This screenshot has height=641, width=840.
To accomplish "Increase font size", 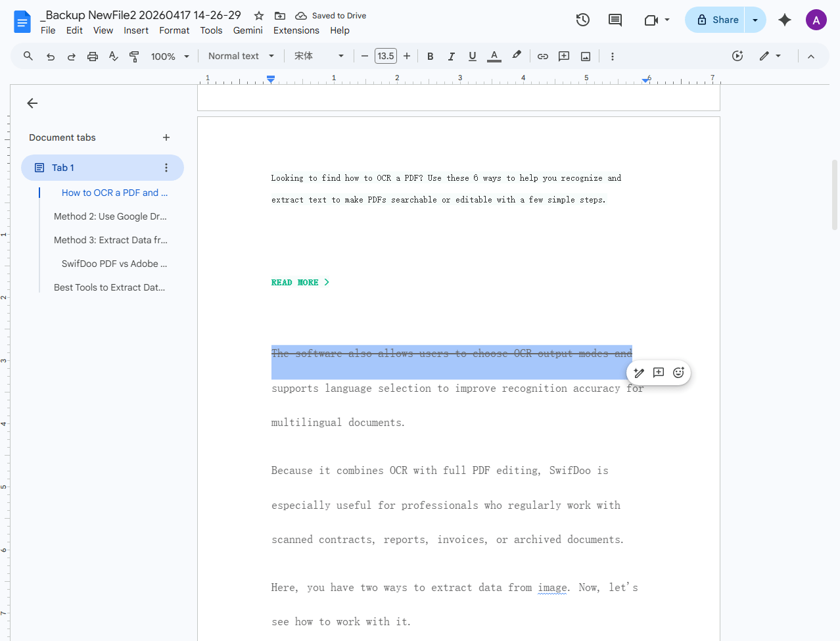I will click(x=407, y=57).
